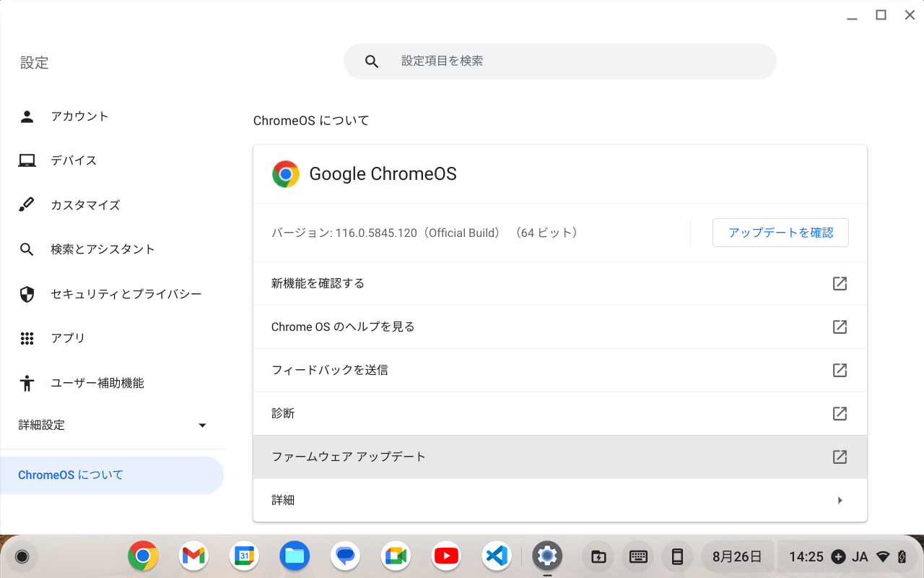This screenshot has width=924, height=578.
Task: Open フィードバックを送信 row
Action: (x=560, y=370)
